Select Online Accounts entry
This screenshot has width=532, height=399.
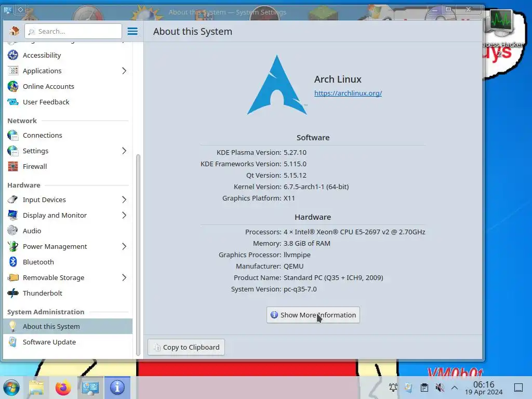coord(68,86)
